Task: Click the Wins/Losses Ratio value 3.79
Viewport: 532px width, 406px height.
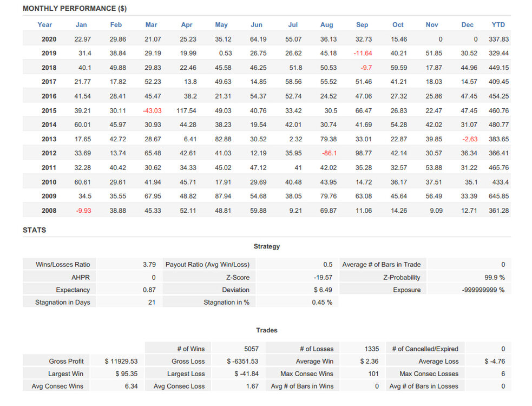Action: point(149,265)
